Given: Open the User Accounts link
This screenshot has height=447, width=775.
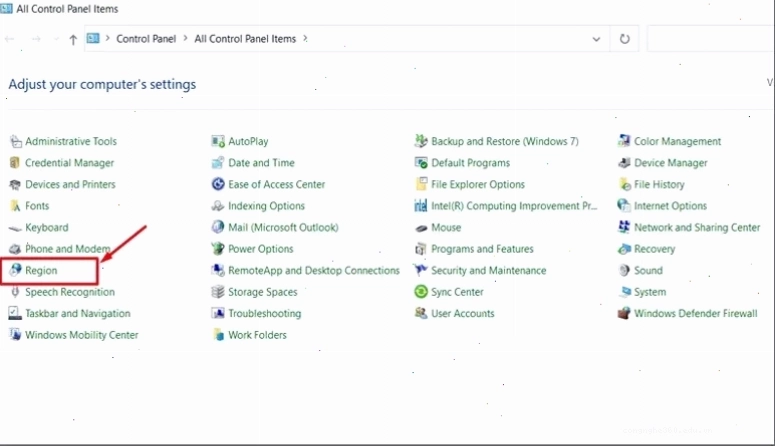Looking at the screenshot, I should [x=463, y=313].
